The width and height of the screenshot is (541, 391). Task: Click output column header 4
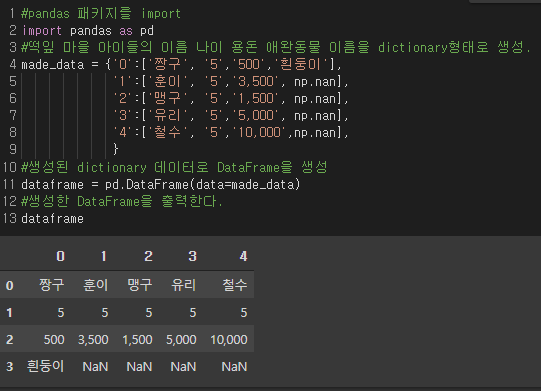coord(243,256)
